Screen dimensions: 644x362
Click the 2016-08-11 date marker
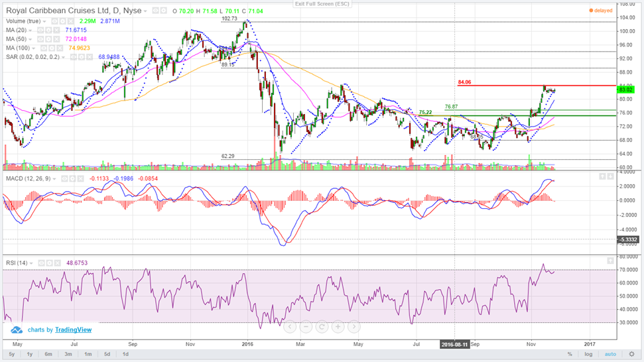pyautogui.click(x=454, y=344)
